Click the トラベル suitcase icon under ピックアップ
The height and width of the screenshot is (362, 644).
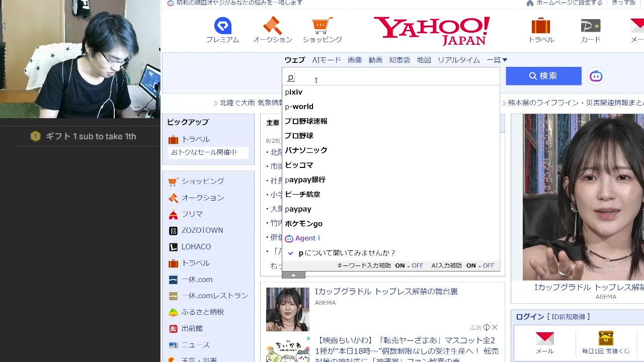coord(174,140)
